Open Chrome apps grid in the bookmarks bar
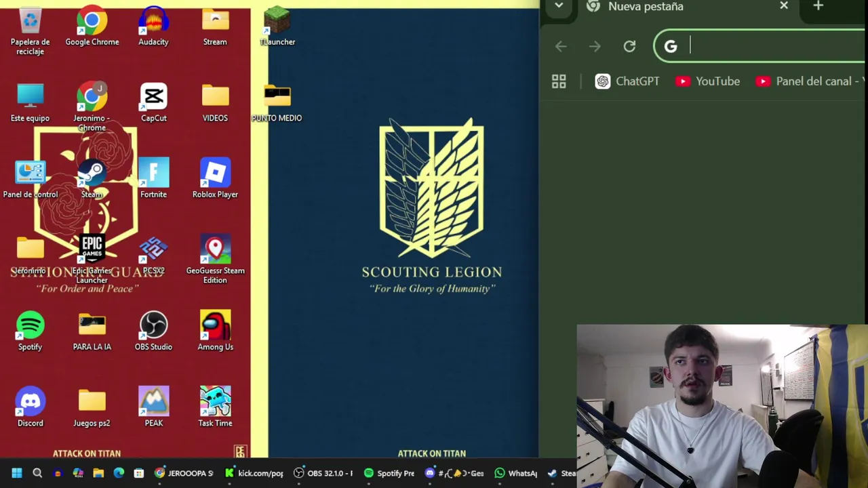 [x=559, y=81]
